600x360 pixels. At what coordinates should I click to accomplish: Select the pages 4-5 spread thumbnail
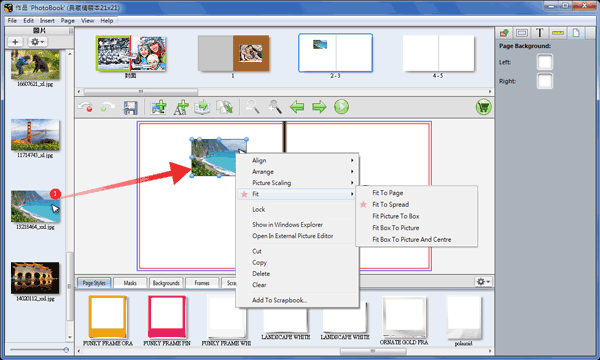point(438,54)
